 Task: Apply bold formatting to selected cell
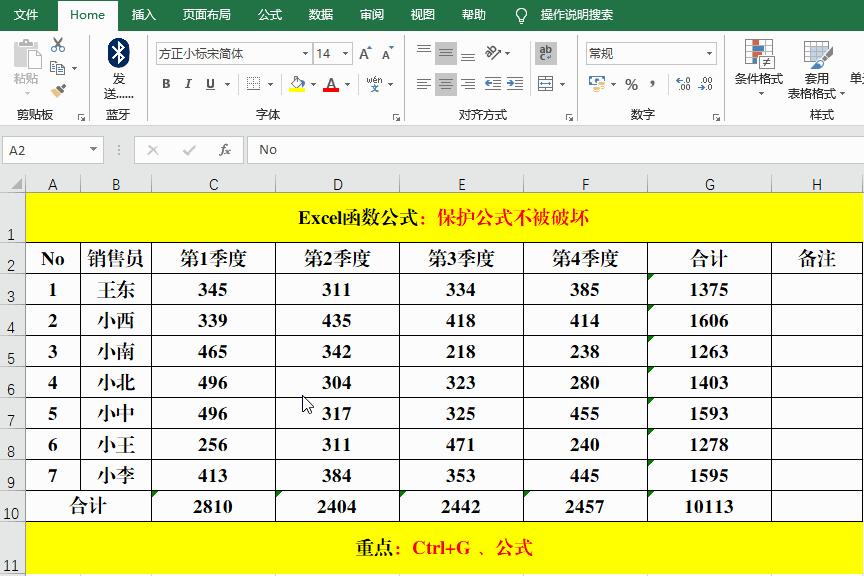click(x=163, y=83)
